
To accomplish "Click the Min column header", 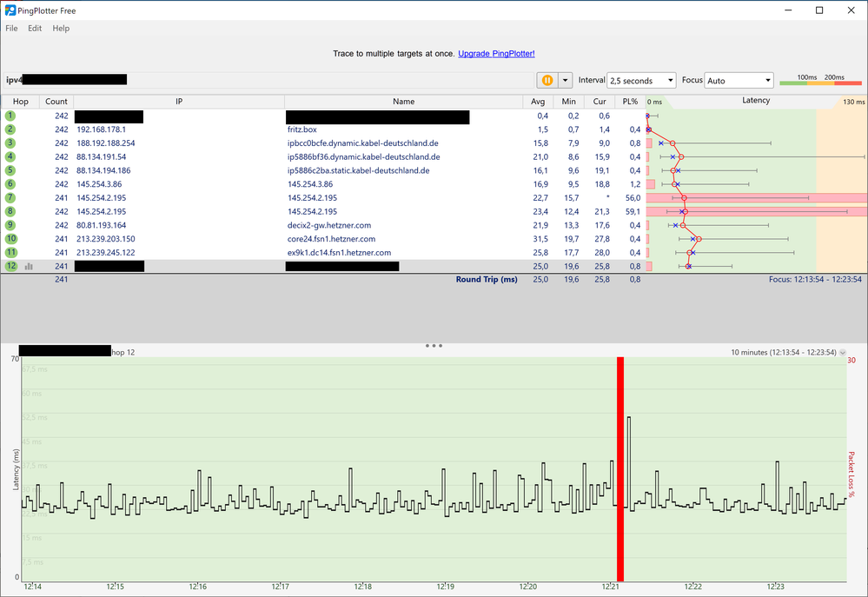I will coord(568,102).
